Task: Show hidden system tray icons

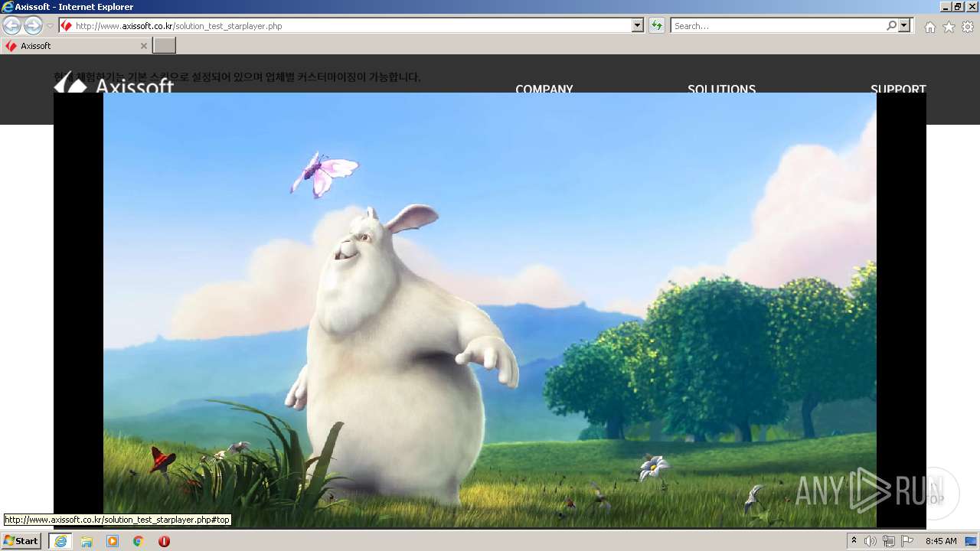Action: pyautogui.click(x=854, y=541)
